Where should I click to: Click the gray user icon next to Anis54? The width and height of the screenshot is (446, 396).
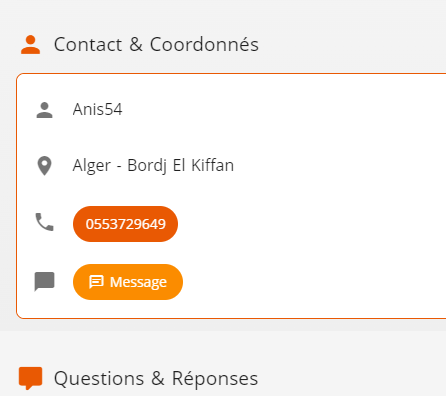click(x=44, y=110)
